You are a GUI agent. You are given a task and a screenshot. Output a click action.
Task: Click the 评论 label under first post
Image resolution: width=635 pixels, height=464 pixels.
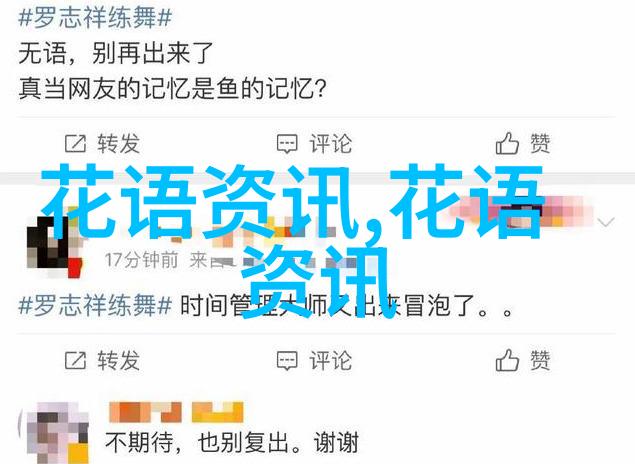click(x=330, y=144)
